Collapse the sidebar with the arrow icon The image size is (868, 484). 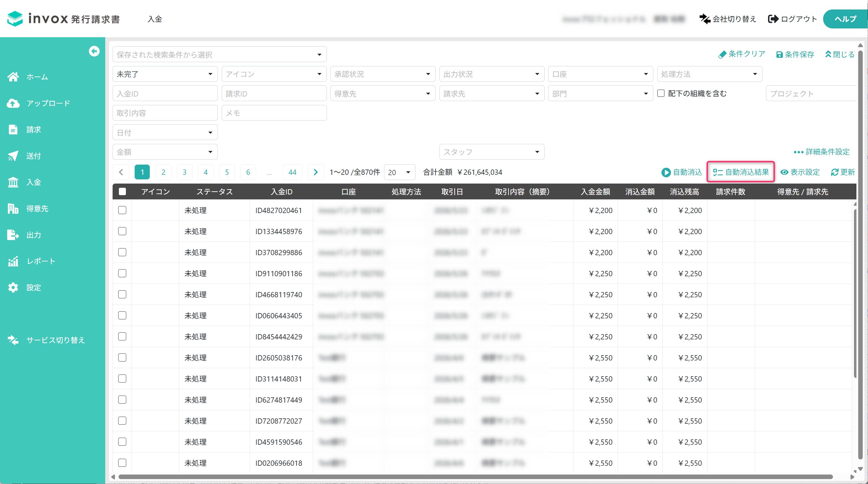click(94, 51)
